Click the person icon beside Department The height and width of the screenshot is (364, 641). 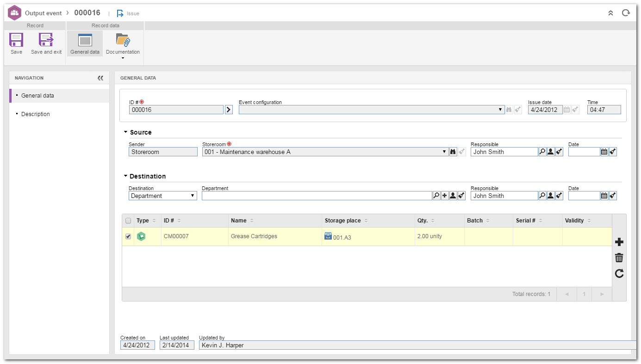[x=453, y=196]
